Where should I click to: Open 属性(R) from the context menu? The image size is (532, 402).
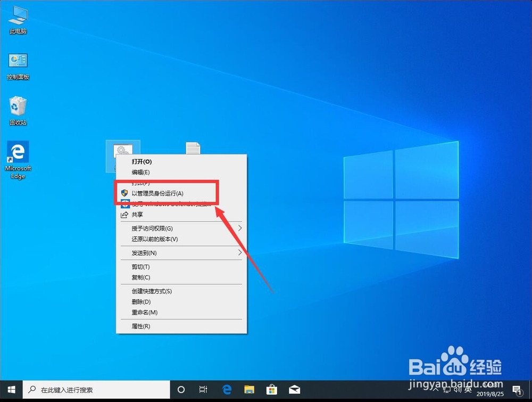click(x=181, y=326)
